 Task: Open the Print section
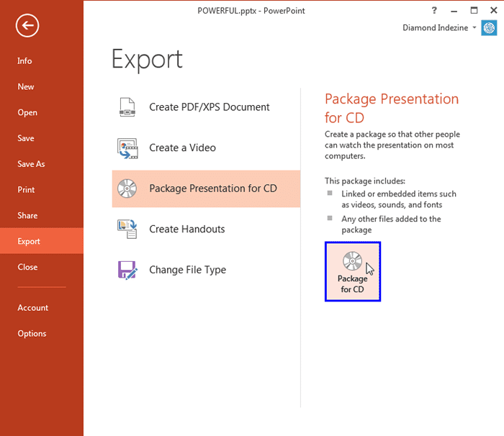[x=26, y=190]
